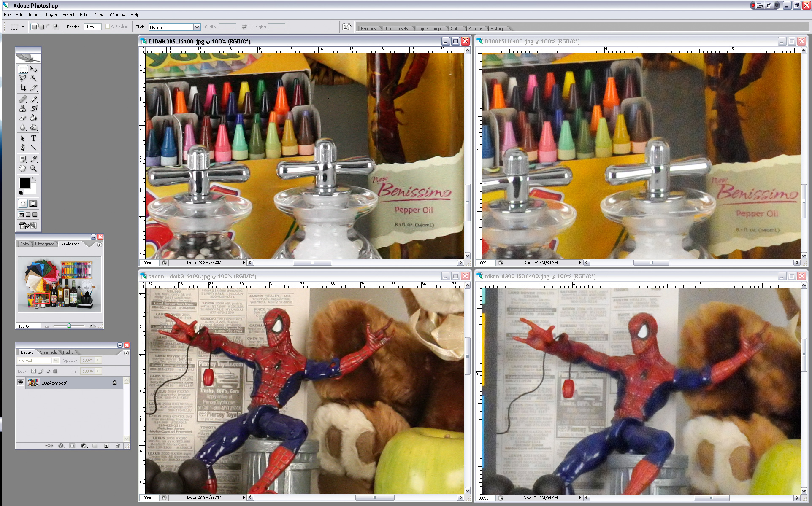
Task: Switch to Standard Screen Mode
Action: pyautogui.click(x=21, y=215)
